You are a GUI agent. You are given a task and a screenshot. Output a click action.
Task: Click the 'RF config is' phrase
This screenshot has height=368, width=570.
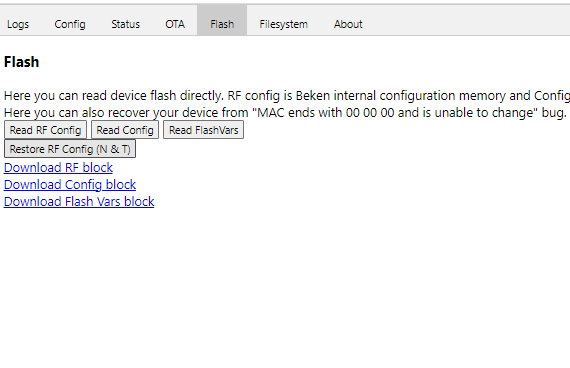coord(260,96)
